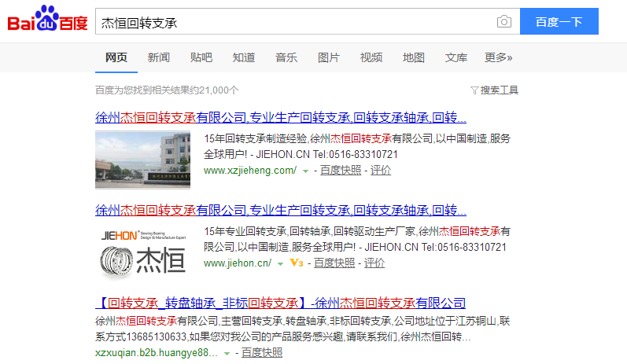Click snippet mentioning 联系方式13685130633
Image resolution: width=627 pixels, height=364 pixels.
point(303,329)
